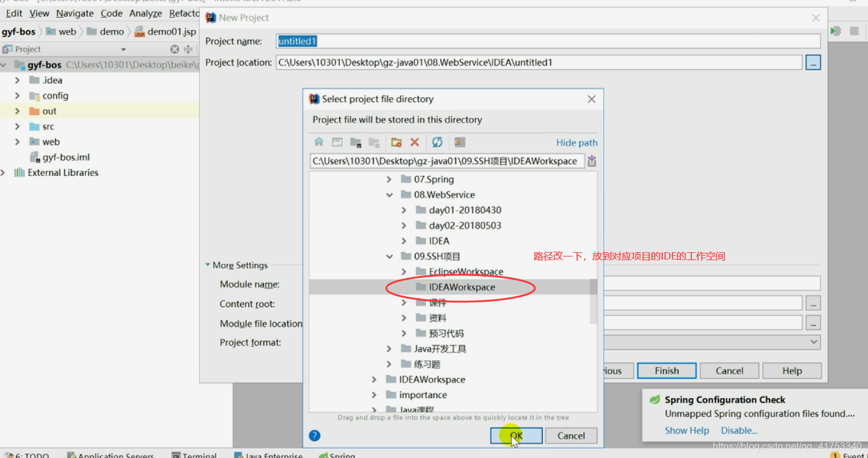Viewport: 868px width, 458px height.
Task: Select gyf-bos.iml file in Project tree
Action: click(x=60, y=157)
